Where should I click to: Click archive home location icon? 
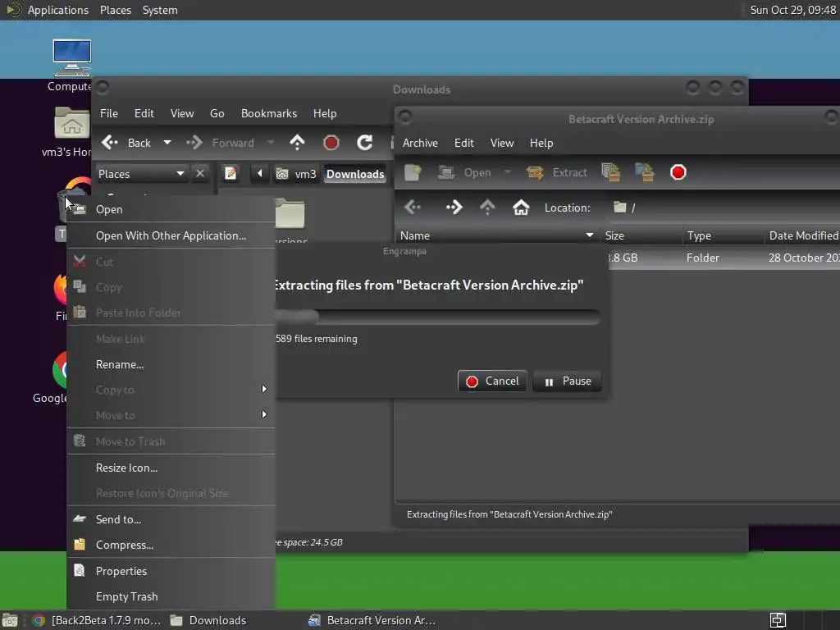click(x=521, y=208)
